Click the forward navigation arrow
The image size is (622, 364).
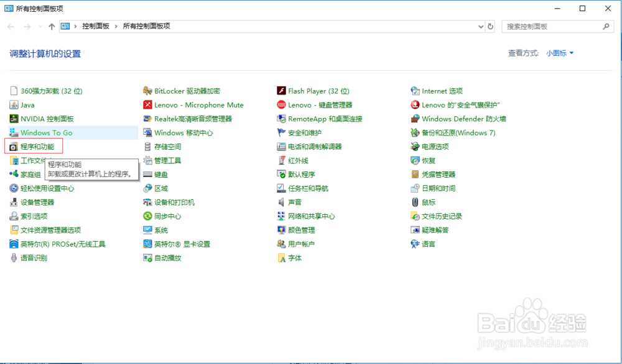click(x=27, y=27)
